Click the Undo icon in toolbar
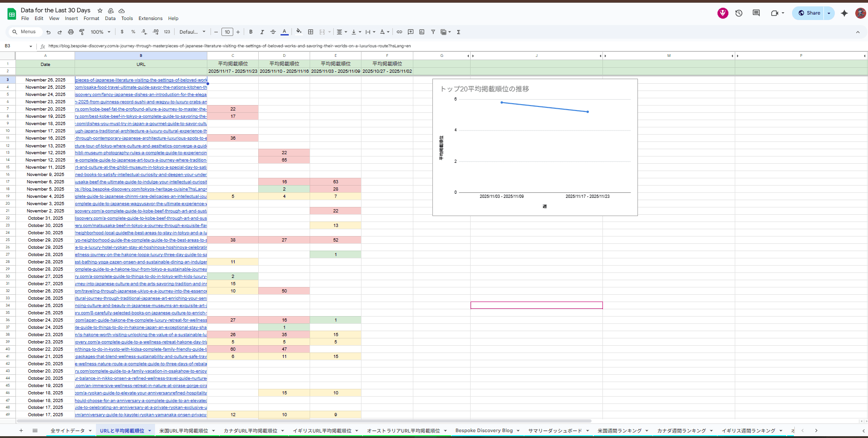The width and height of the screenshot is (868, 438). [48, 32]
